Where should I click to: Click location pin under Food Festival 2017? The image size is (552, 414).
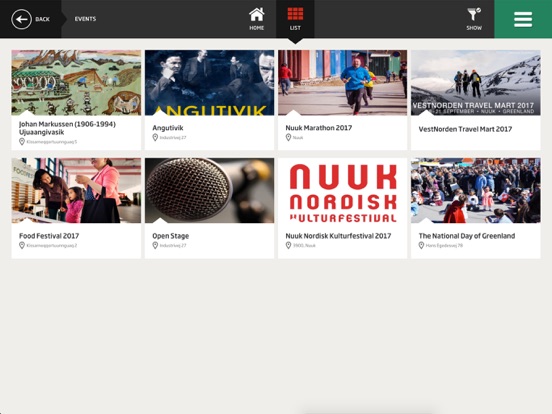[22, 245]
